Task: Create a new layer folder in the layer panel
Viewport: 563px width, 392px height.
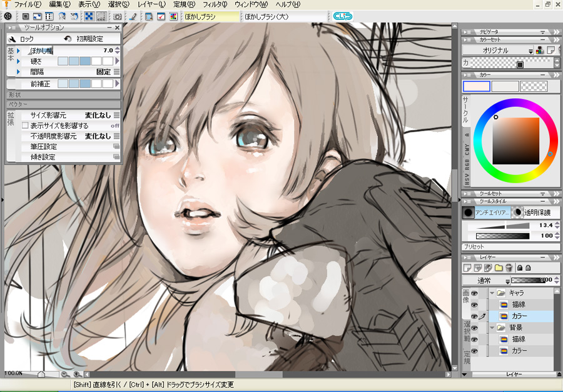Action: 499,268
